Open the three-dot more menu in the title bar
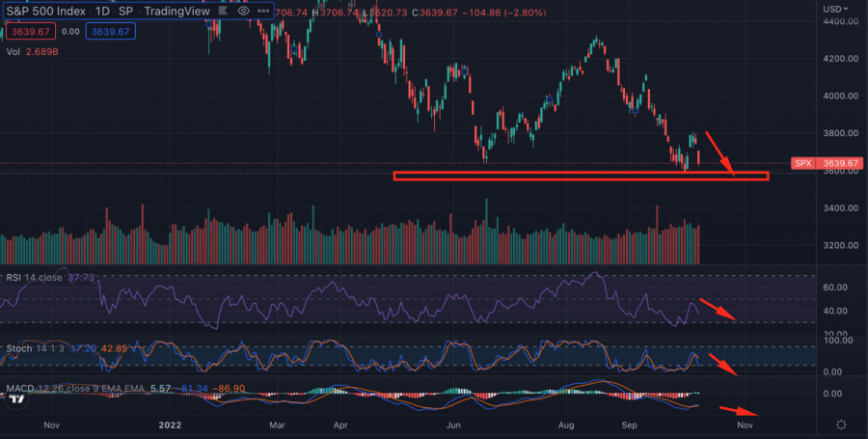868x439 pixels. [264, 11]
